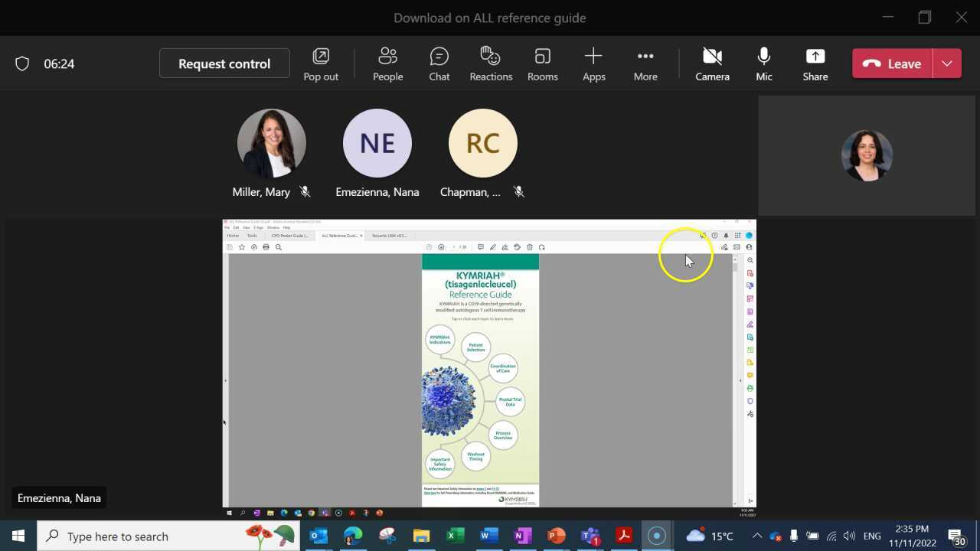Share your screen content
This screenshot has width=980, height=551.
click(815, 64)
